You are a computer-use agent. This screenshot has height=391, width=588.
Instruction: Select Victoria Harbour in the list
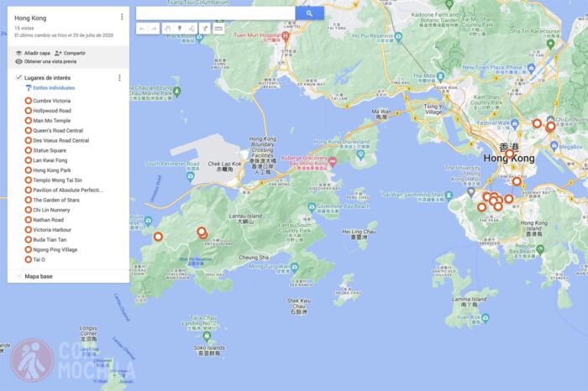[52, 230]
